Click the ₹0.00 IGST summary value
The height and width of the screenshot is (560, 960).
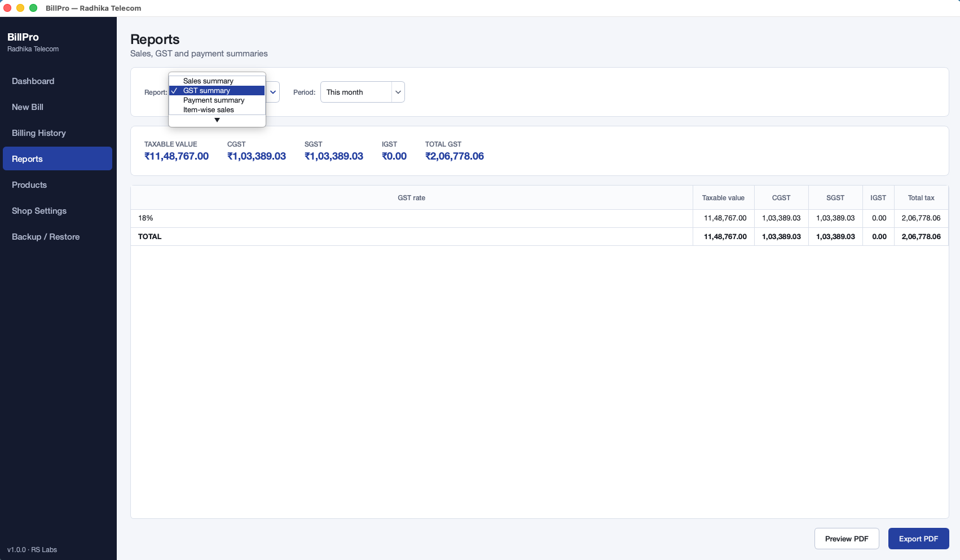394,156
